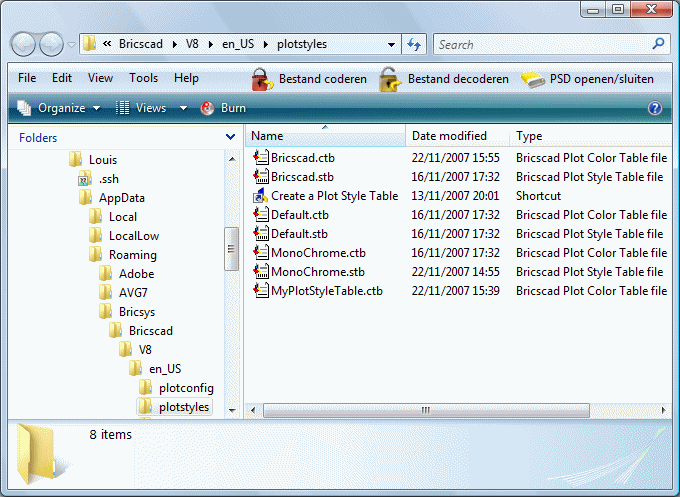The height and width of the screenshot is (497, 680).
Task: Click file list scroll left arrow
Action: 253,410
